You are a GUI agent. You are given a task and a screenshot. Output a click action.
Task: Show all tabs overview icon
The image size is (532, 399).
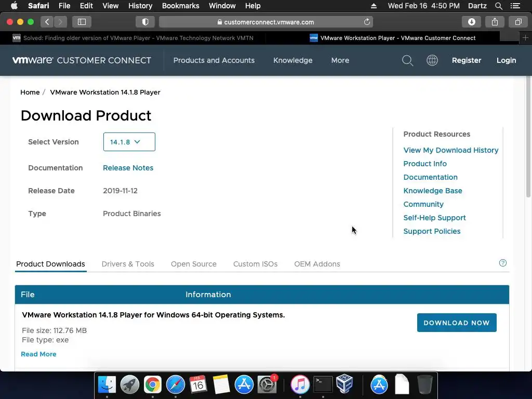coord(518,22)
